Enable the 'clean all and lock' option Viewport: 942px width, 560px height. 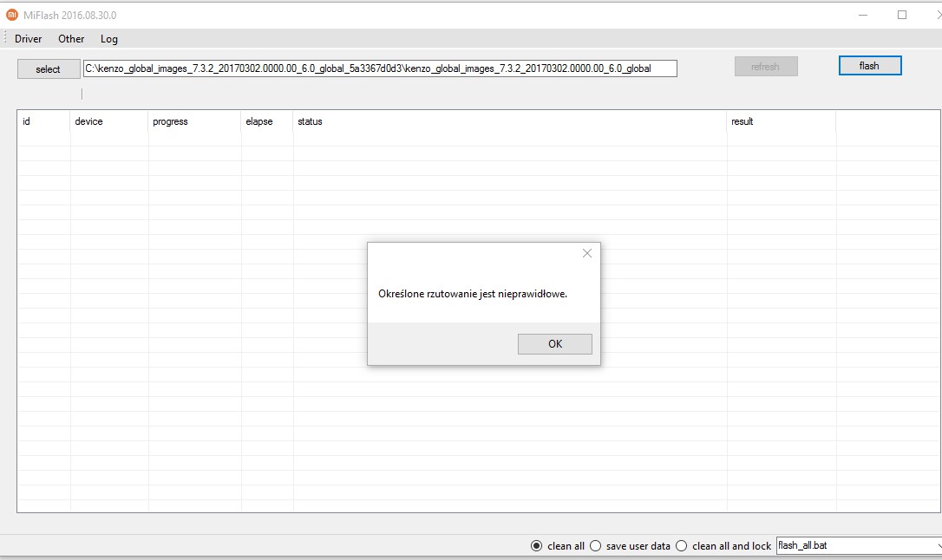(x=681, y=546)
